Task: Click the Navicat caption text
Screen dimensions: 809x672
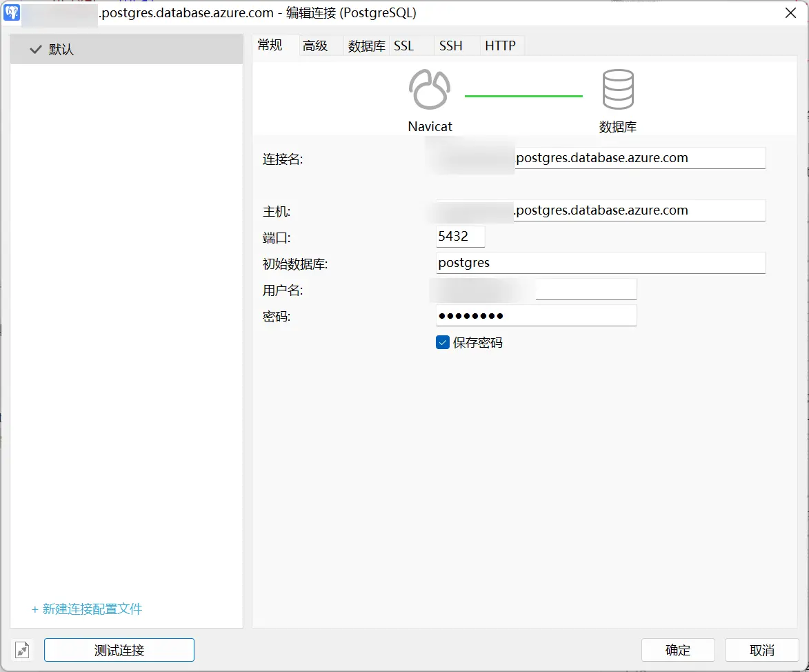Action: point(430,126)
